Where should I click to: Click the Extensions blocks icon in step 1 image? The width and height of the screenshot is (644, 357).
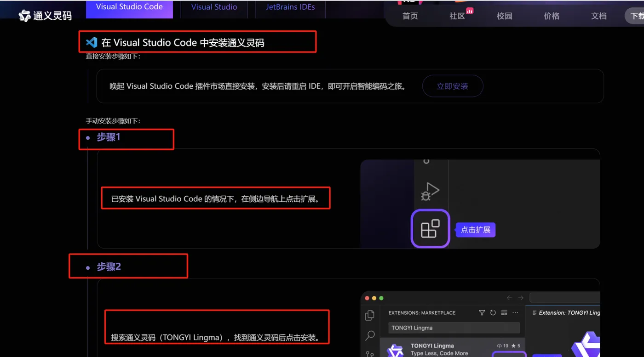(x=430, y=228)
